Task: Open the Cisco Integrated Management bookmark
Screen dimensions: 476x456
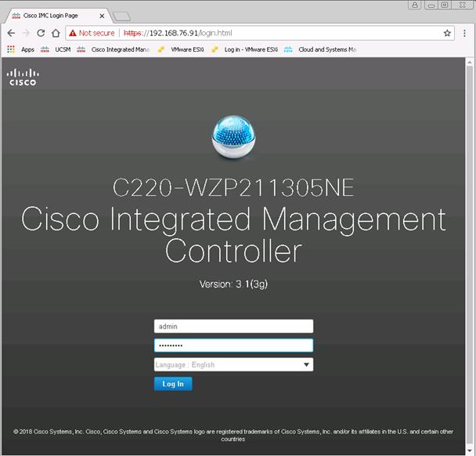Action: pos(114,49)
